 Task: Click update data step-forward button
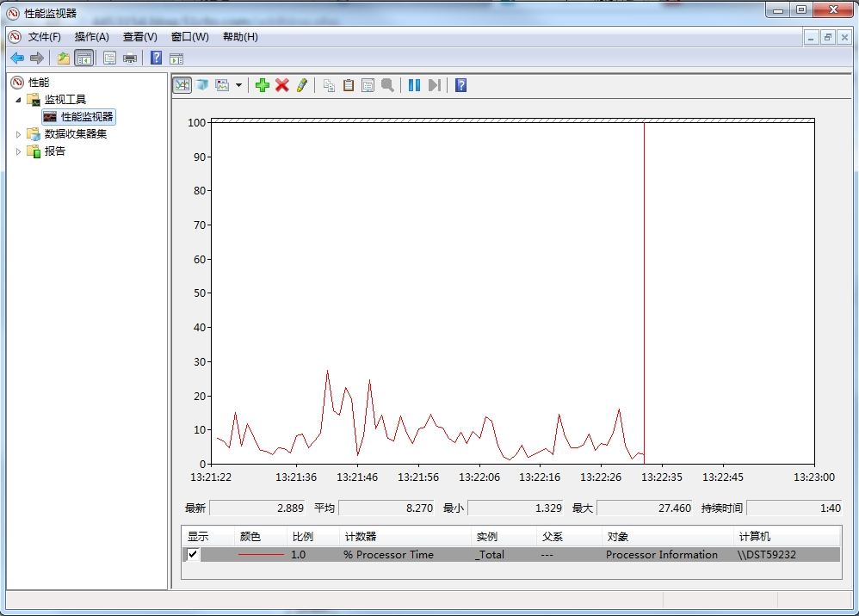point(435,85)
